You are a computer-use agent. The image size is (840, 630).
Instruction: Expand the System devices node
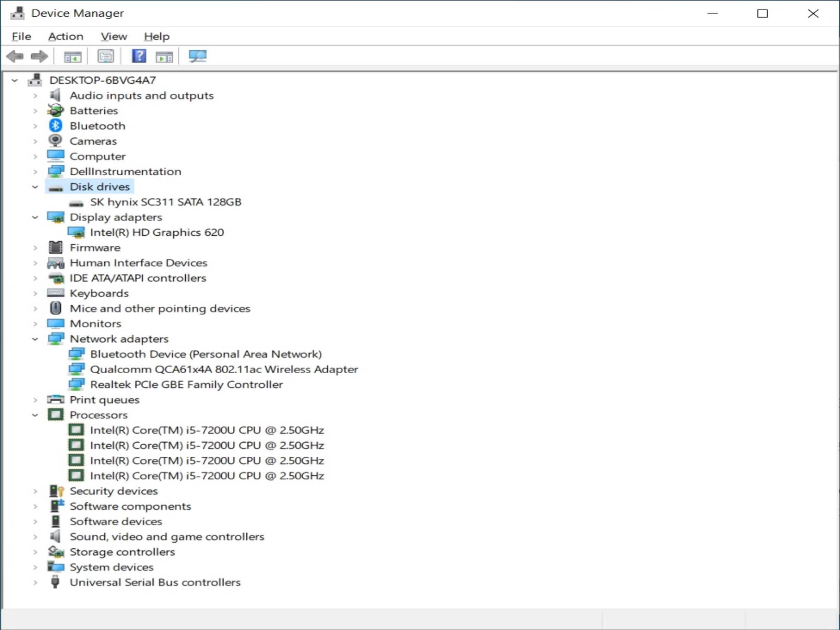point(35,567)
